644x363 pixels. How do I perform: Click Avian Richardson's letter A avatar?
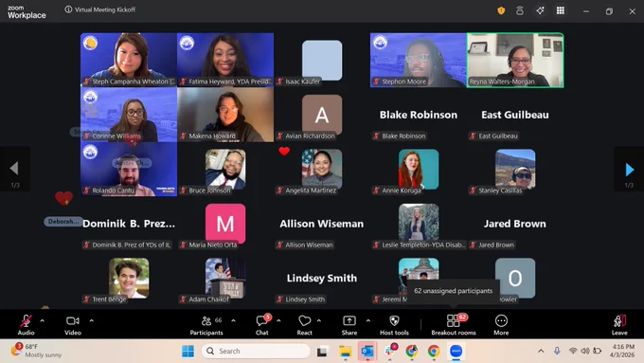(322, 115)
